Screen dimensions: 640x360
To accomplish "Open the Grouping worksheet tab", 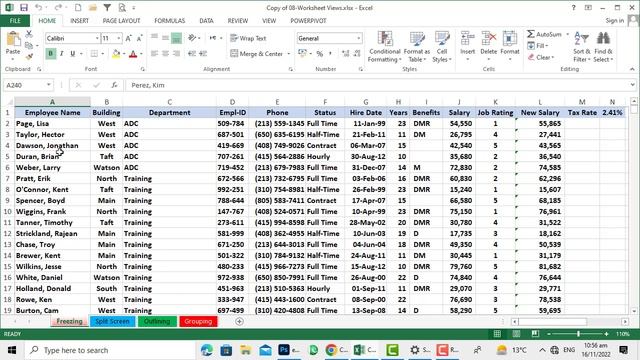I will tap(198, 321).
